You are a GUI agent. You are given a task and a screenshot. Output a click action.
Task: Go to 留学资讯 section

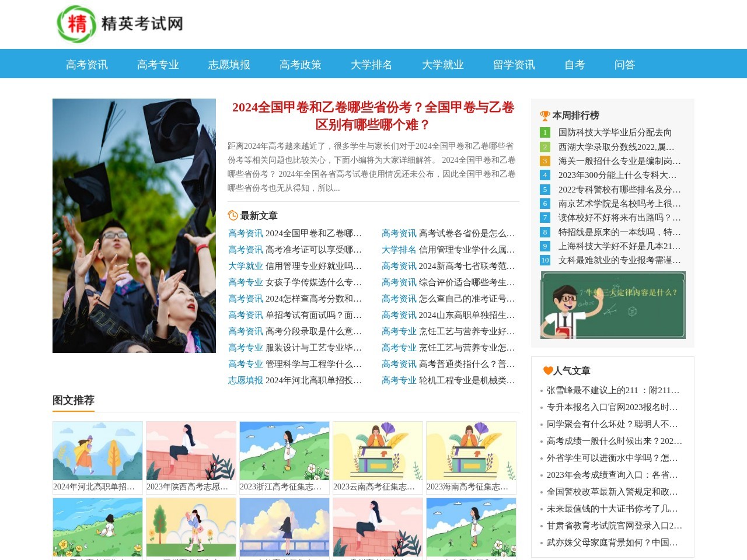(x=514, y=65)
